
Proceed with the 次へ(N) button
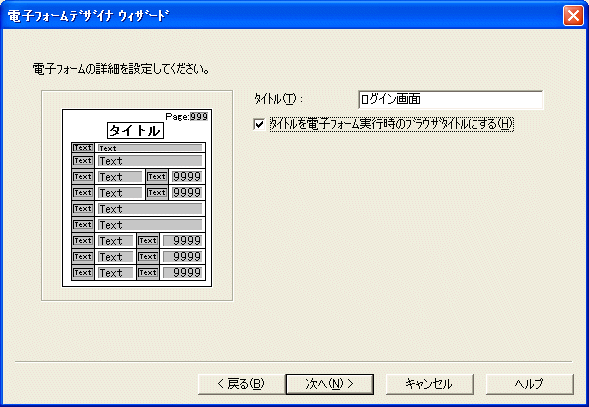coord(329,384)
